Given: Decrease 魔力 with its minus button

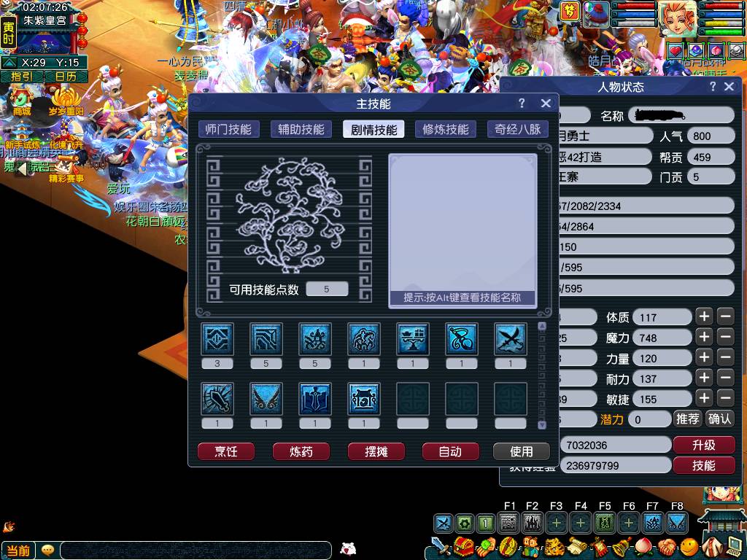Looking at the screenshot, I should (x=725, y=337).
